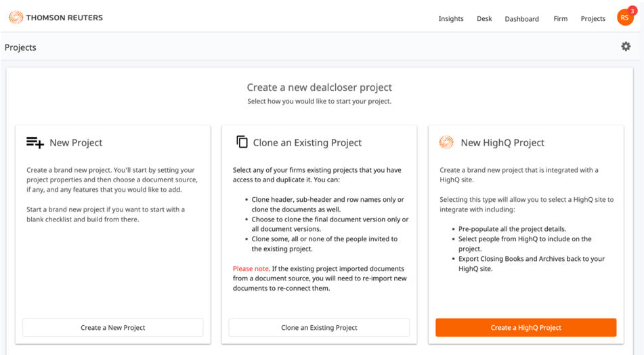The height and width of the screenshot is (355, 644).
Task: Click 'Select how you would like to start' subtitle
Action: click(x=319, y=101)
